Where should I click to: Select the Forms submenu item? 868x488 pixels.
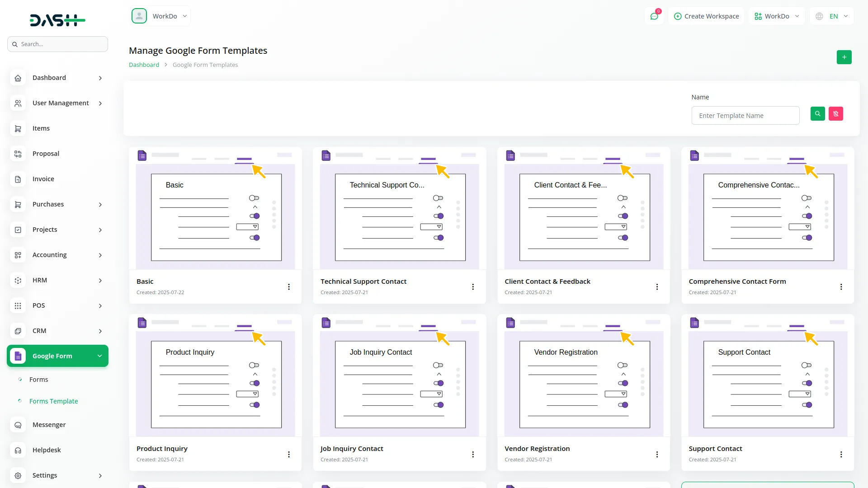tap(38, 380)
